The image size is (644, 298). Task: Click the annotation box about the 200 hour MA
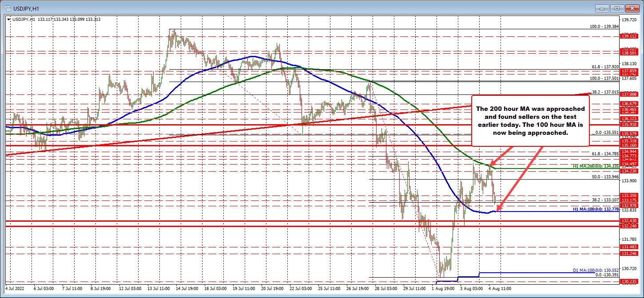[531, 121]
